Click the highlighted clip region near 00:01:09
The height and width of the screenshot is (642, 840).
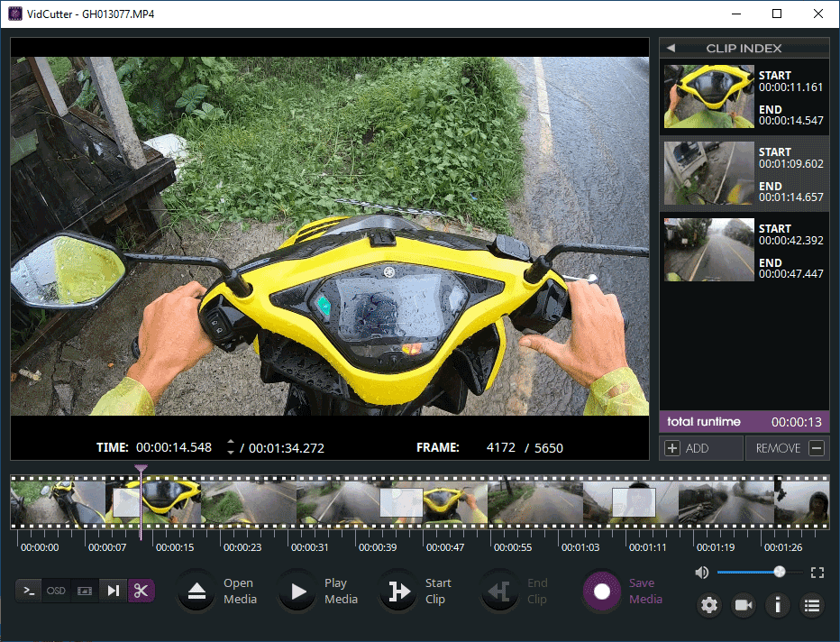634,502
